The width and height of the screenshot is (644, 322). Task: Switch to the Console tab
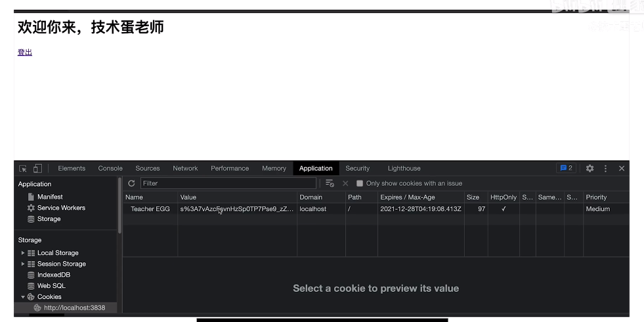click(110, 168)
